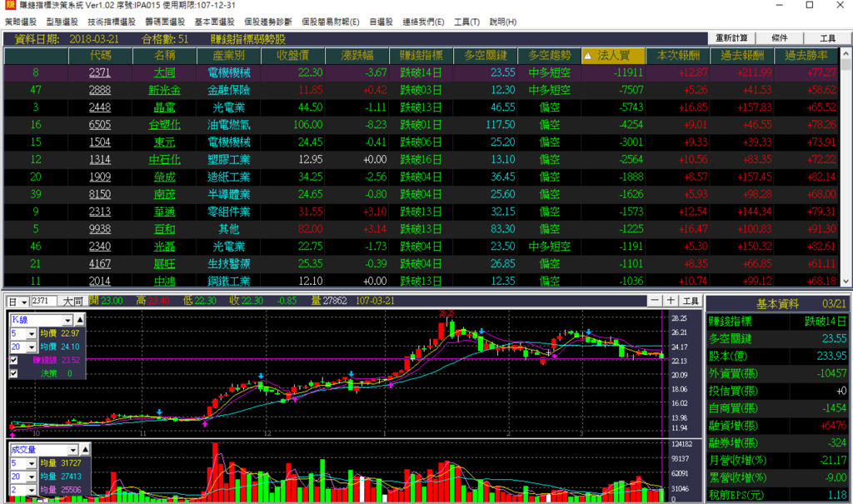Select the 晶電 row industry cell 光電業
The width and height of the screenshot is (853, 504).
coord(228,107)
